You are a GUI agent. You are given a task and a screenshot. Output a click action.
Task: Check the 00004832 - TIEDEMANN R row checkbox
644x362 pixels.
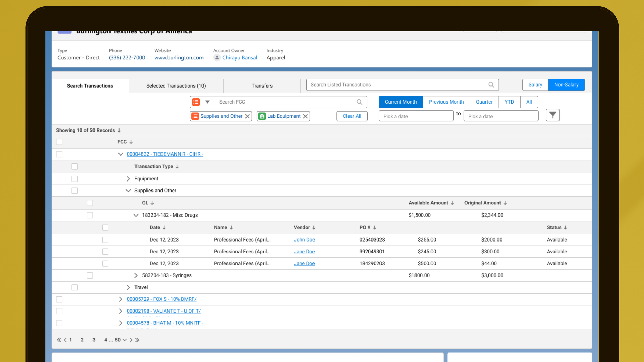point(59,154)
